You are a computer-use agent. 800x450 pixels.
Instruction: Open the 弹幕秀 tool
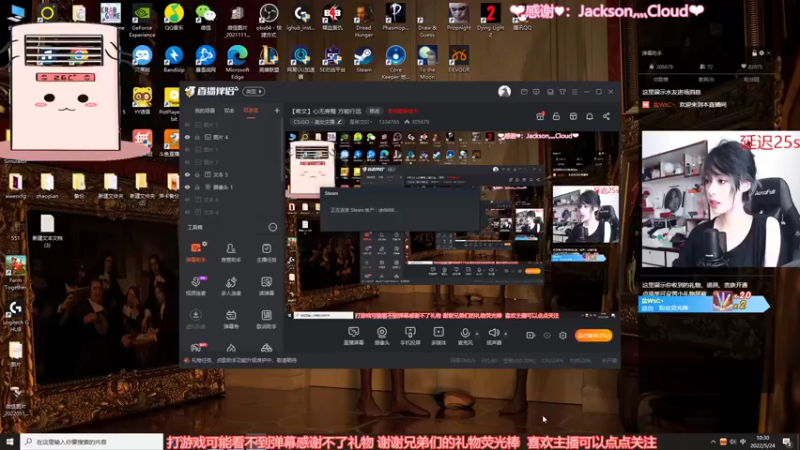point(231,319)
